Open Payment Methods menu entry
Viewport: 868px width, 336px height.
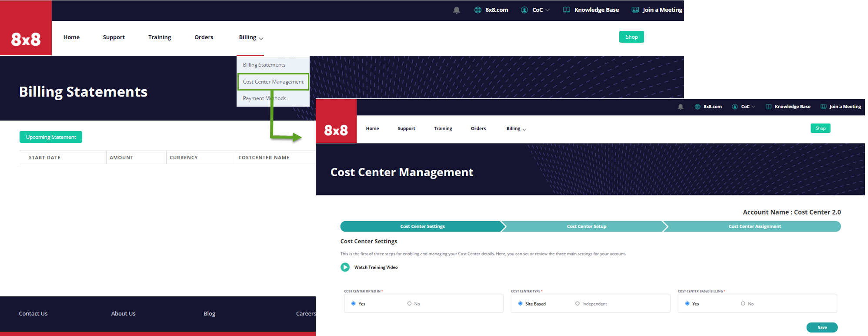264,98
